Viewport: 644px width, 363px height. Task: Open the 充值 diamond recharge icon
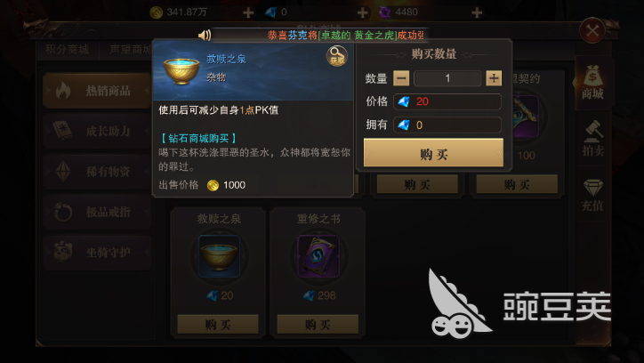(x=592, y=195)
